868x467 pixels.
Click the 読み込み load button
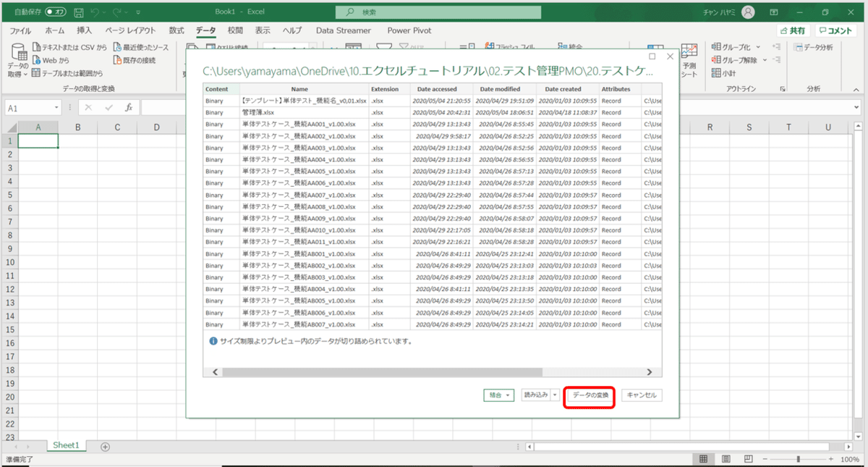pyautogui.click(x=536, y=395)
